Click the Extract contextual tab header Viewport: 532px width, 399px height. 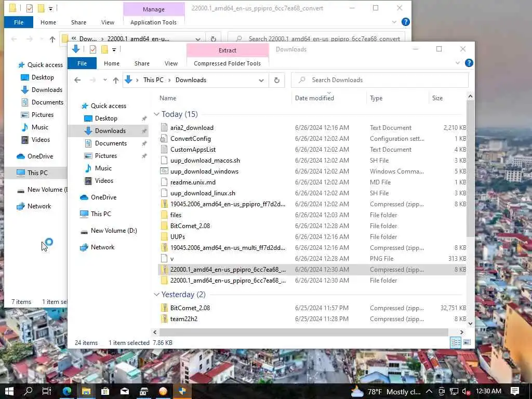(x=228, y=50)
